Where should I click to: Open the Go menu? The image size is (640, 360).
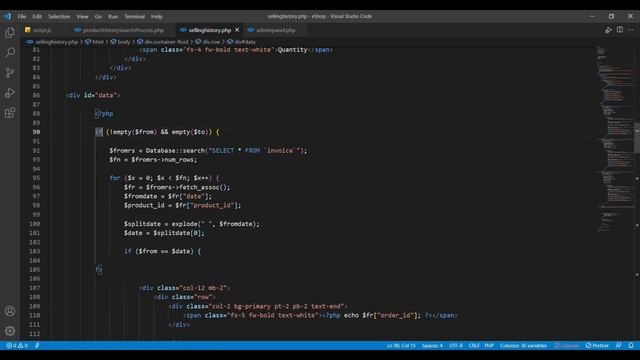point(98,16)
